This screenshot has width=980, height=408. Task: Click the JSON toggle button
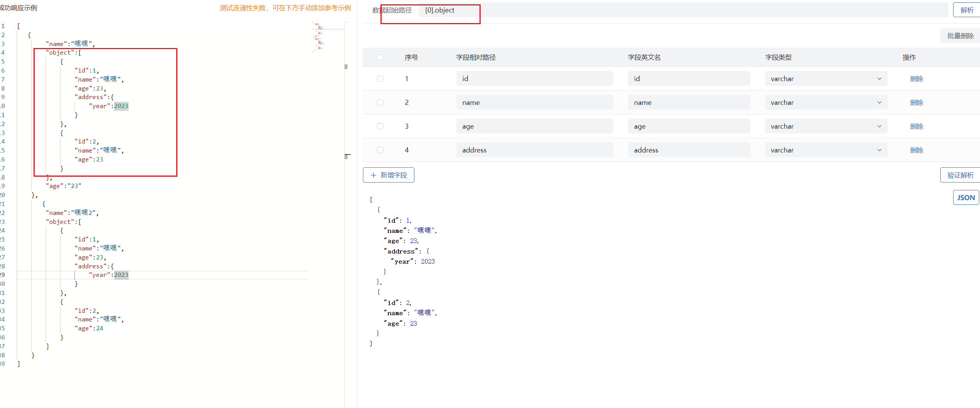coord(966,198)
